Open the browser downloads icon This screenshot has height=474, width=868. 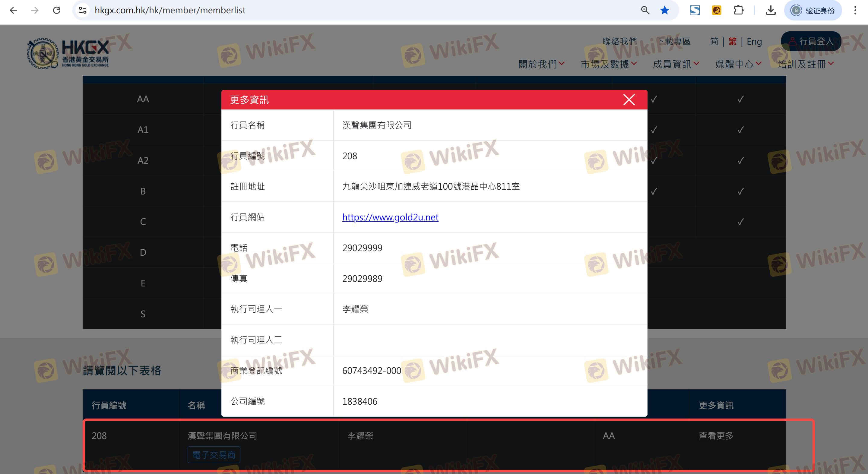(770, 10)
